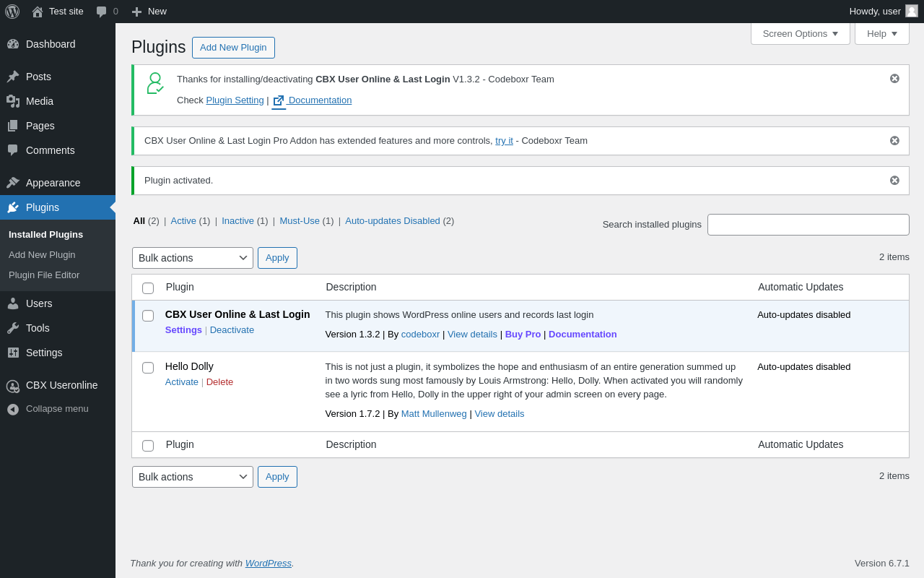Click the top Apply button
The height and width of the screenshot is (578, 924).
pos(277,258)
